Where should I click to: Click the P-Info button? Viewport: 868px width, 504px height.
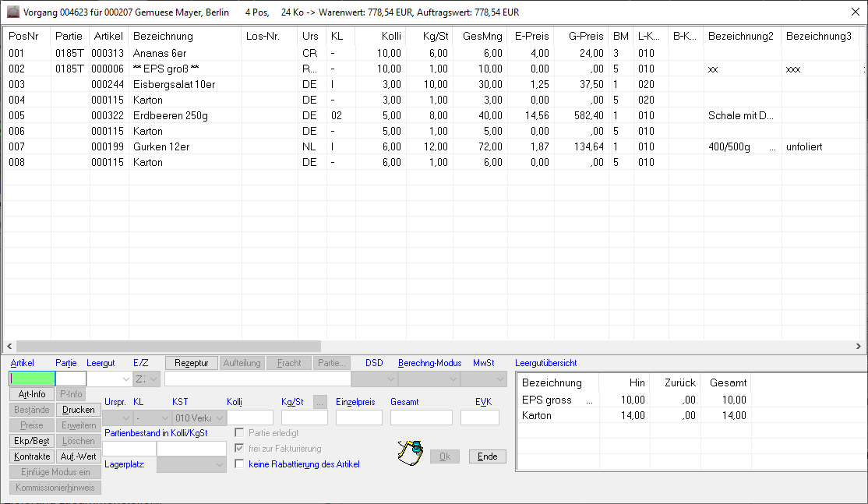point(71,394)
